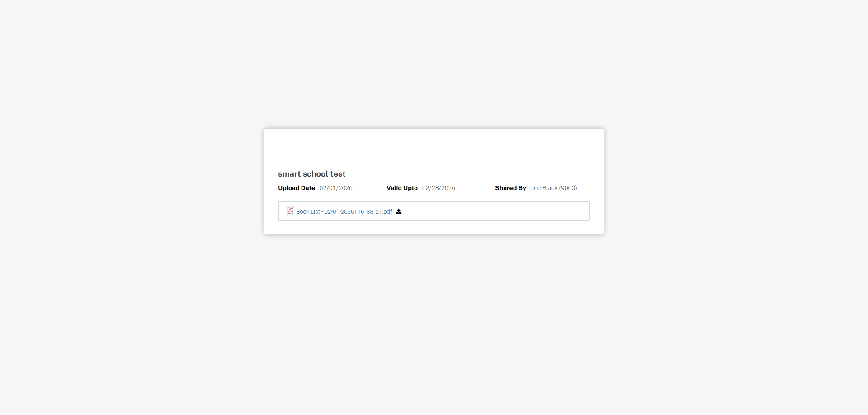868x415 pixels.
Task: Open the Book List PDF file link
Action: click(x=344, y=211)
